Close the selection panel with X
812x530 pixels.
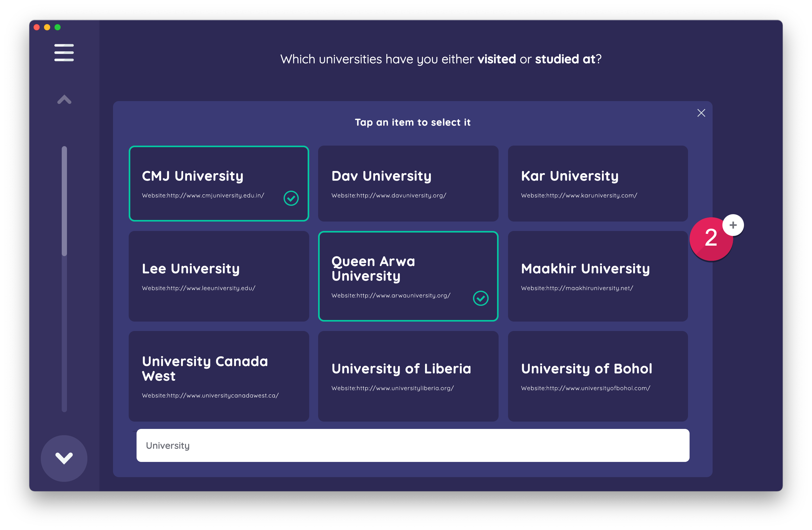point(701,113)
